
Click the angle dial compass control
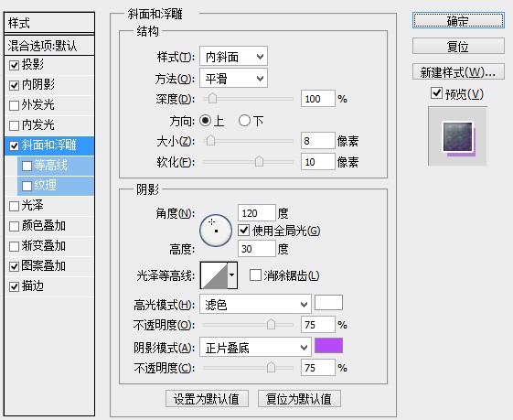coord(216,231)
